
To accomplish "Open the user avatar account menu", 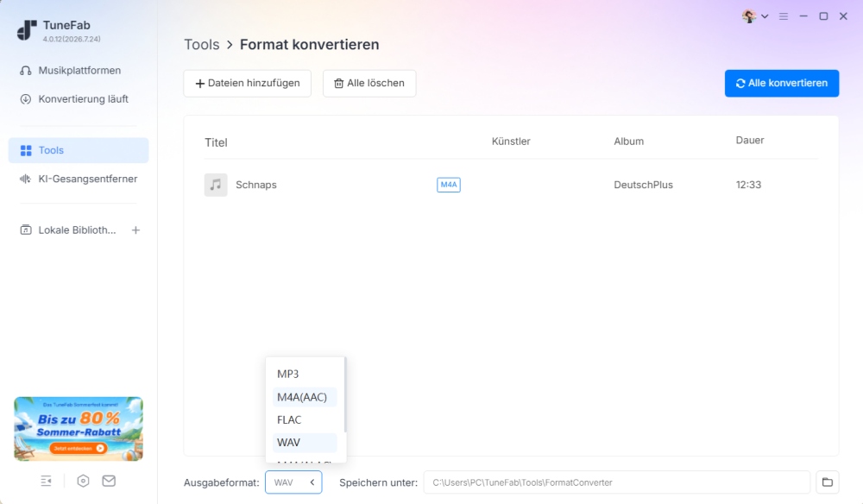I will [x=754, y=16].
